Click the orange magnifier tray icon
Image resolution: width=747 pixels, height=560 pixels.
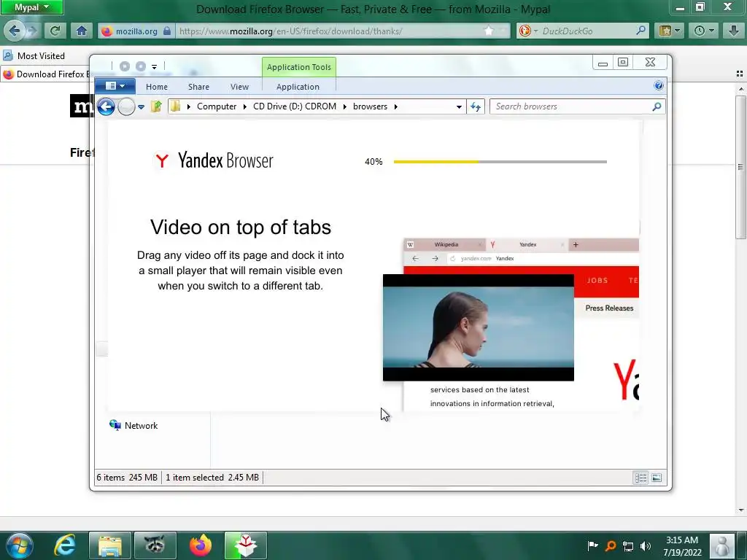click(x=611, y=545)
